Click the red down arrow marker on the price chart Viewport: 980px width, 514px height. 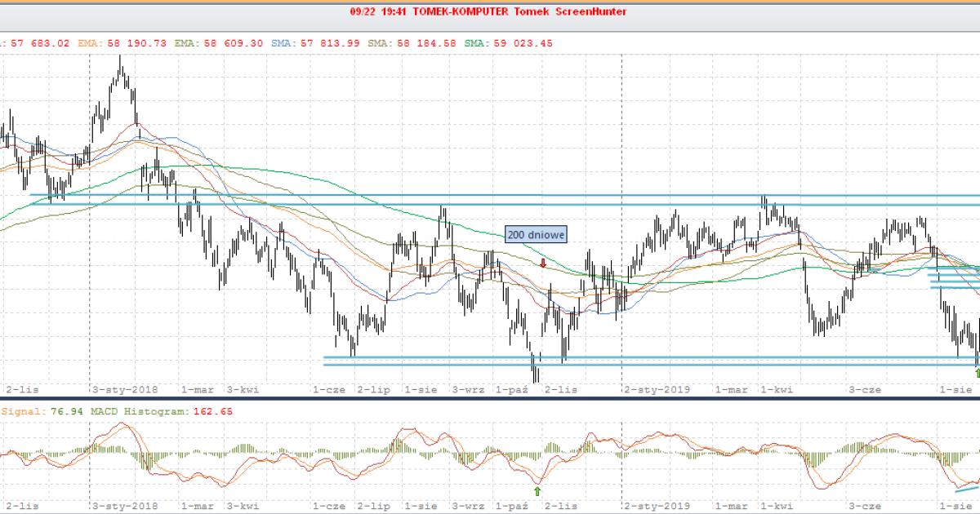tap(543, 263)
